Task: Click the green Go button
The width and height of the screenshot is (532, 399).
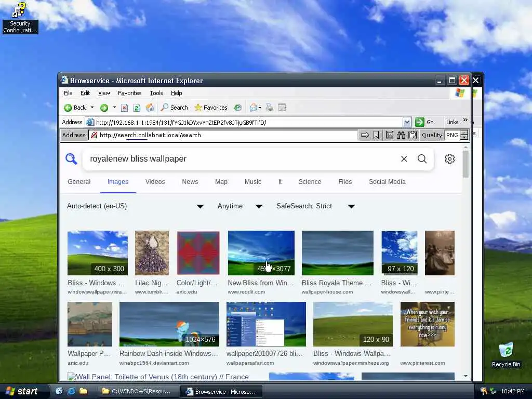Action: pyautogui.click(x=424, y=122)
